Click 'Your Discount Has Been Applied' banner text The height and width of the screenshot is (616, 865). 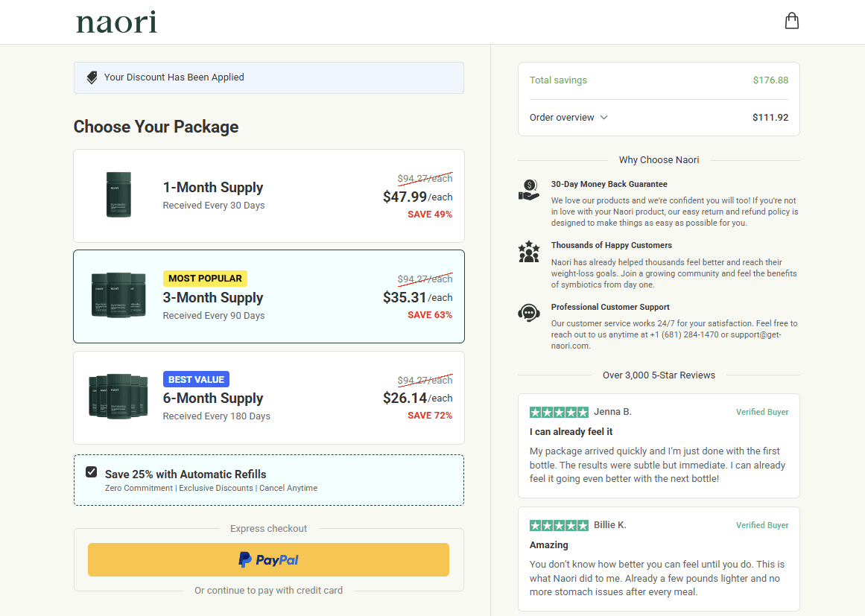[x=174, y=77]
